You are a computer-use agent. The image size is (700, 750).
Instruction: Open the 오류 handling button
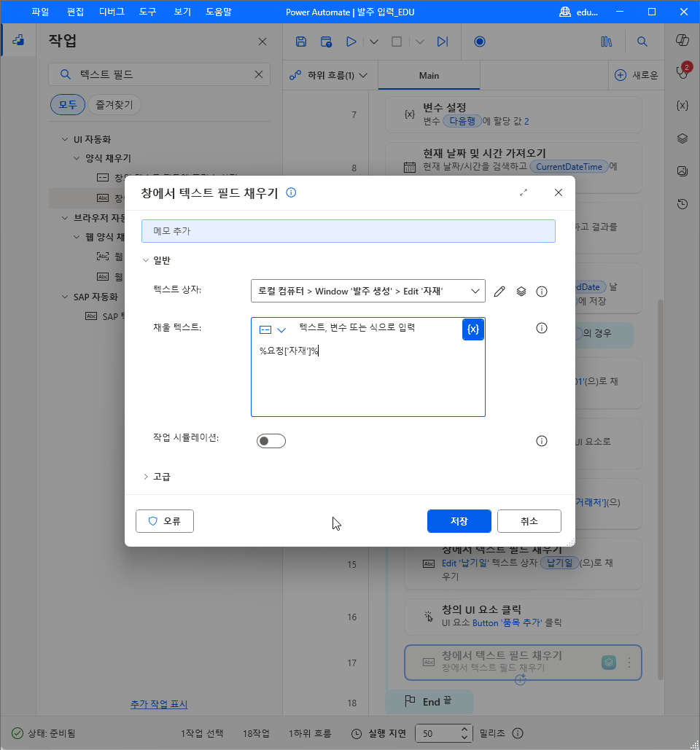coord(165,521)
